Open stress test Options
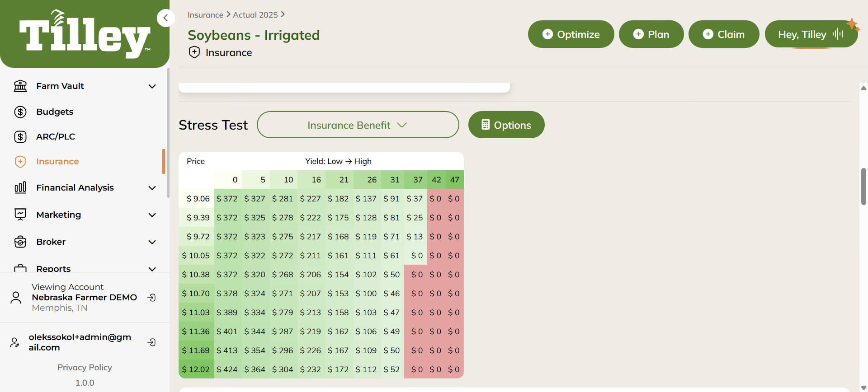The width and height of the screenshot is (868, 392). (506, 125)
